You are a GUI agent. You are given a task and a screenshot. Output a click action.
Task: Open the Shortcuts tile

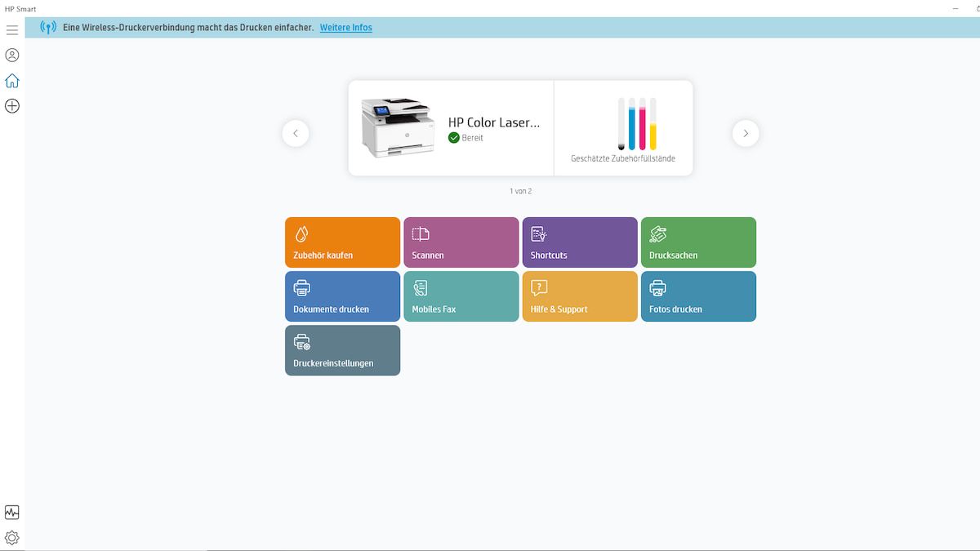580,242
